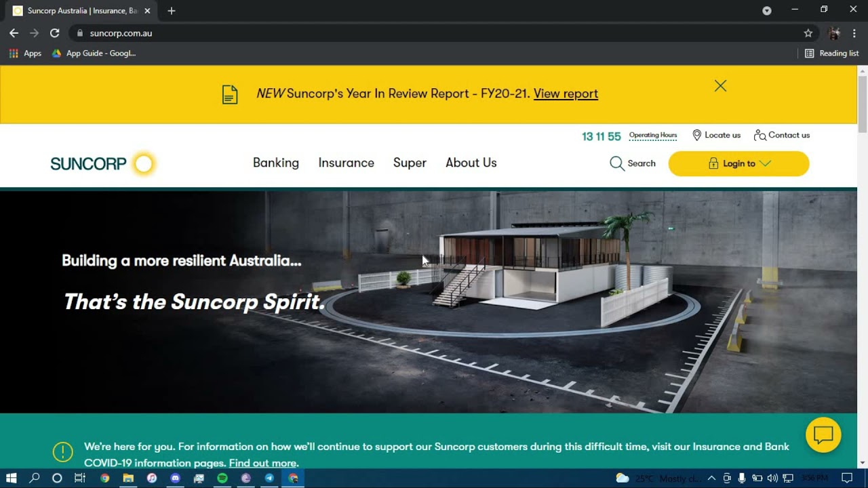This screenshot has height=488, width=868.
Task: Click the Find out more link
Action: [x=264, y=463]
